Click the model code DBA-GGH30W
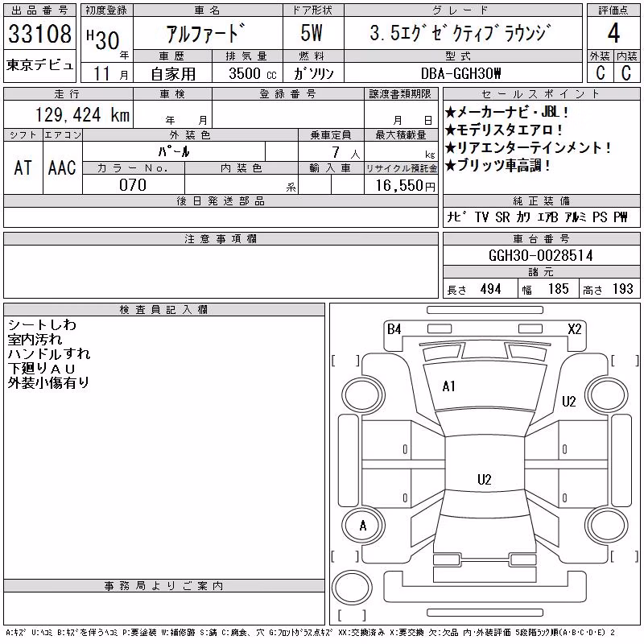The height and width of the screenshot is (644, 644). 461,73
